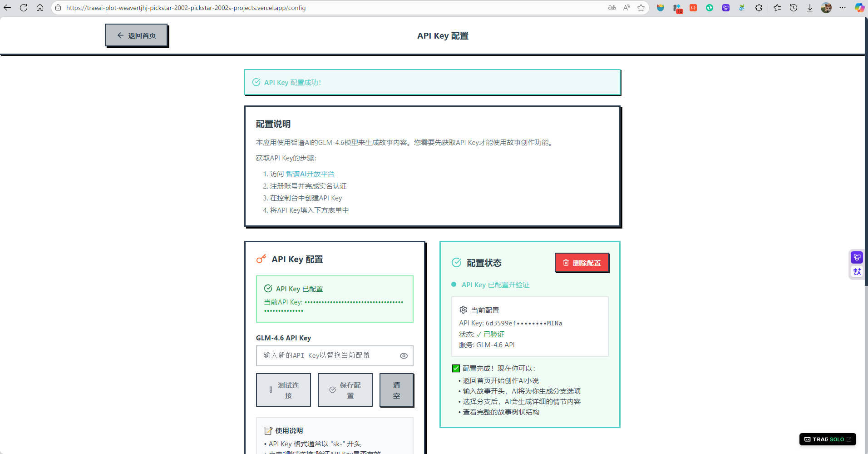Click the red 删除配置 button
The height and width of the screenshot is (454, 868).
click(x=582, y=263)
